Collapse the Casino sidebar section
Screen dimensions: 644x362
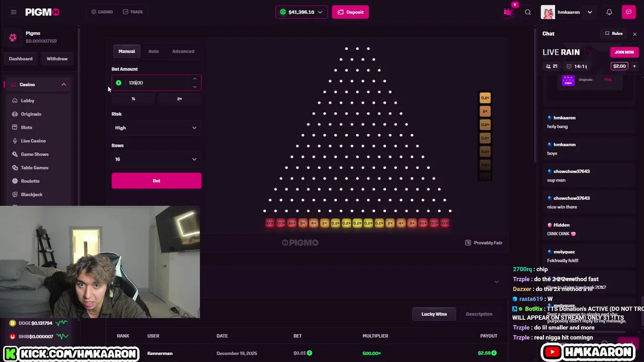(x=64, y=84)
